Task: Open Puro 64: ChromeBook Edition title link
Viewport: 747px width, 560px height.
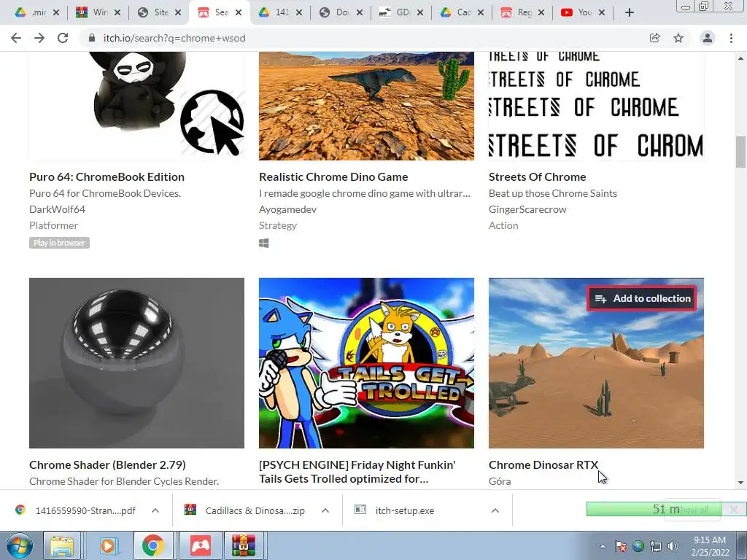Action: click(107, 176)
